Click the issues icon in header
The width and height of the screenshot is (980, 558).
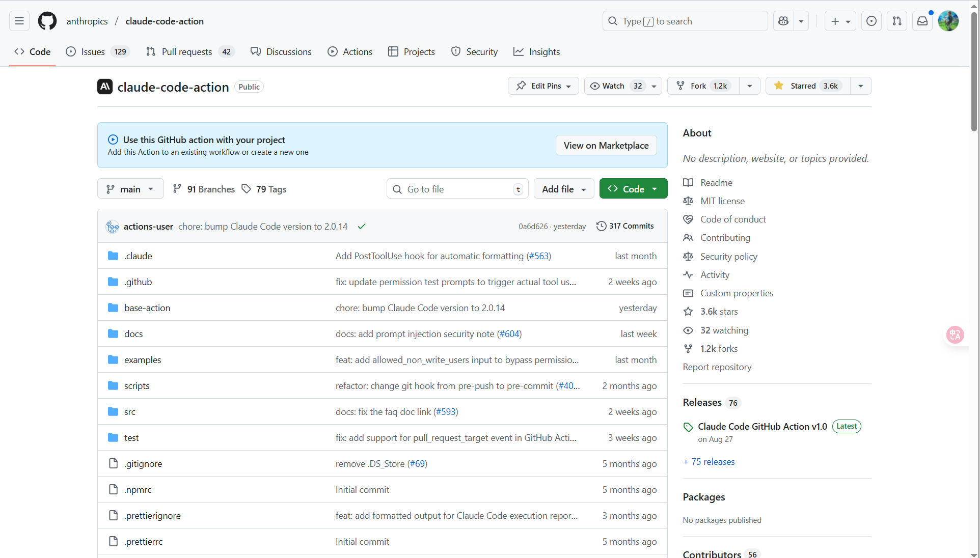click(x=872, y=21)
